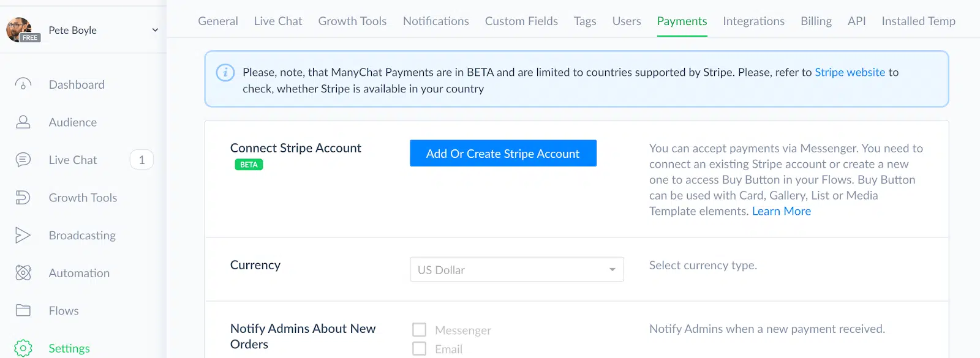
Task: Click Add Or Create Stripe Account button
Action: tap(503, 154)
